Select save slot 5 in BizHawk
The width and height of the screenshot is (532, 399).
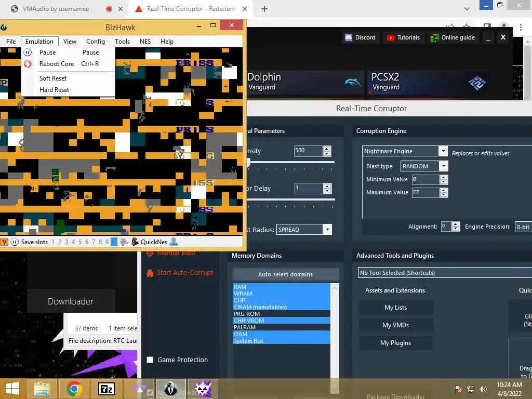(x=80, y=242)
